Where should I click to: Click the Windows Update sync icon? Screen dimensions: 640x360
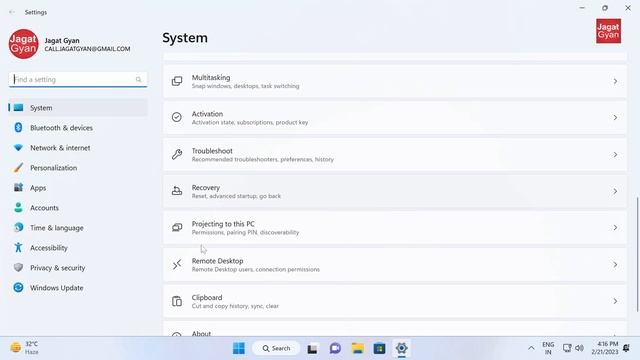(x=18, y=287)
